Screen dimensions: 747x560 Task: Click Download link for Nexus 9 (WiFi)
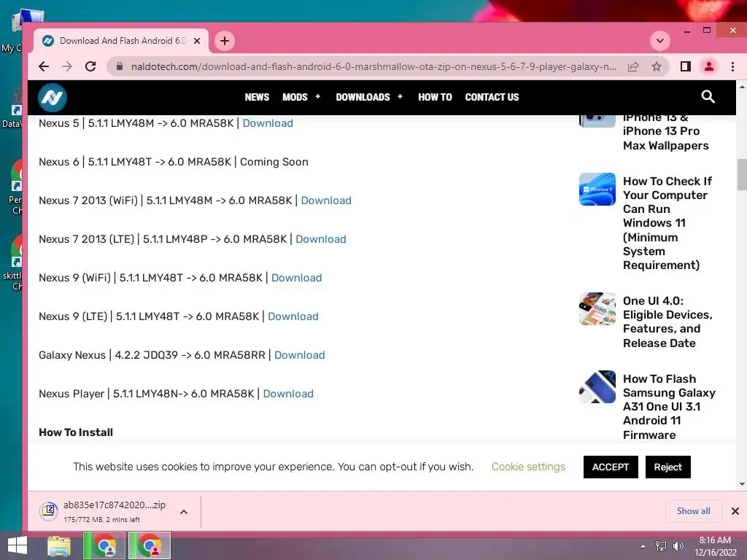pyautogui.click(x=296, y=278)
